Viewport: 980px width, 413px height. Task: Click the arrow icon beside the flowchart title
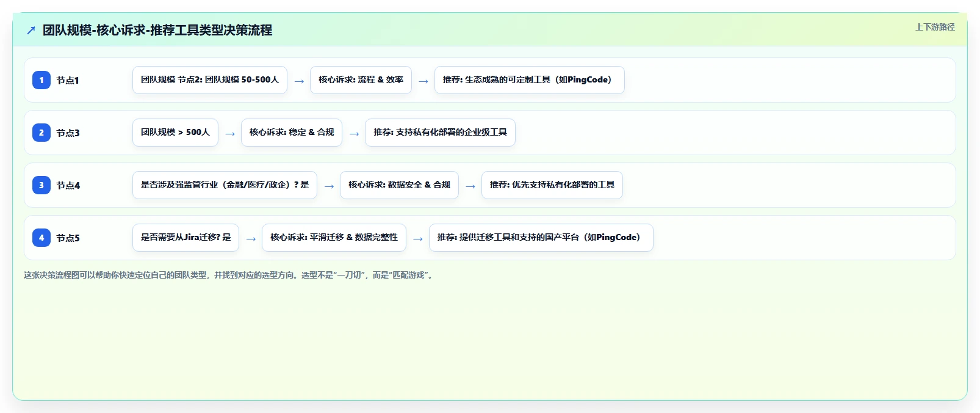tap(31, 30)
